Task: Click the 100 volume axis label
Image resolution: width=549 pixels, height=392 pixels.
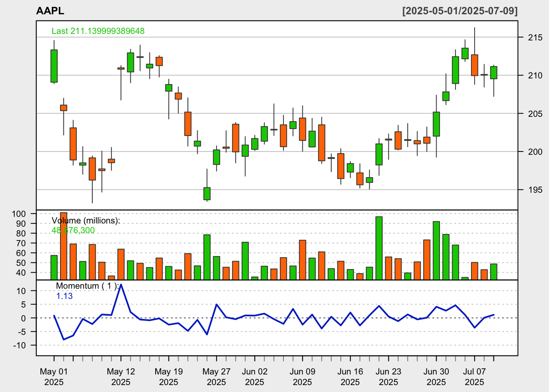Action: [x=19, y=214]
